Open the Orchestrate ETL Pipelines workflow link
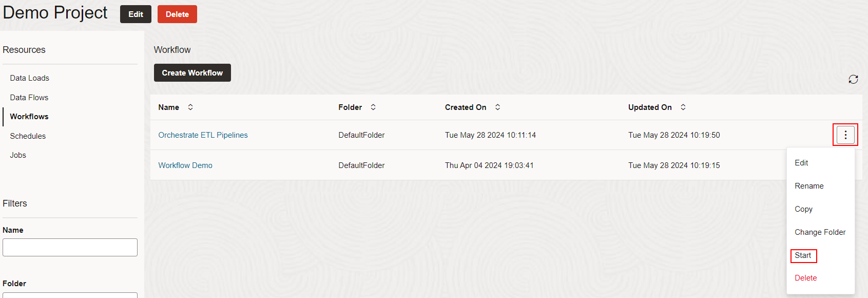Image resolution: width=868 pixels, height=298 pixels. [x=203, y=135]
